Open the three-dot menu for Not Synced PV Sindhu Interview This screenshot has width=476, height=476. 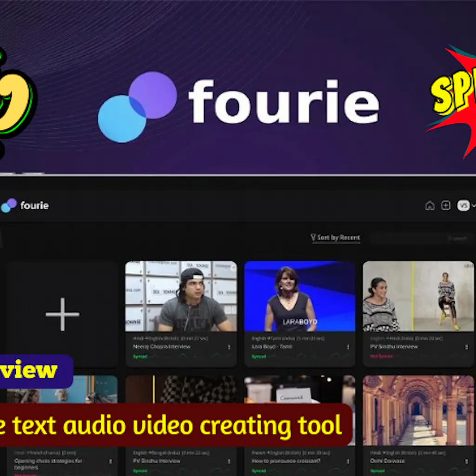pos(466,347)
